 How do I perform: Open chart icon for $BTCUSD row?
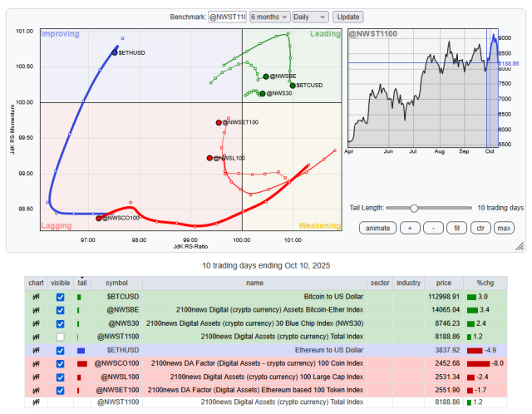pyautogui.click(x=37, y=297)
